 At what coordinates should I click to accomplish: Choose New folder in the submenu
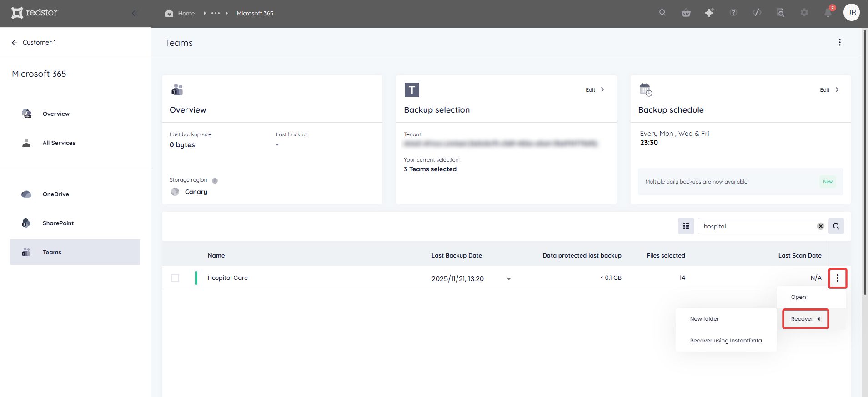(726, 319)
